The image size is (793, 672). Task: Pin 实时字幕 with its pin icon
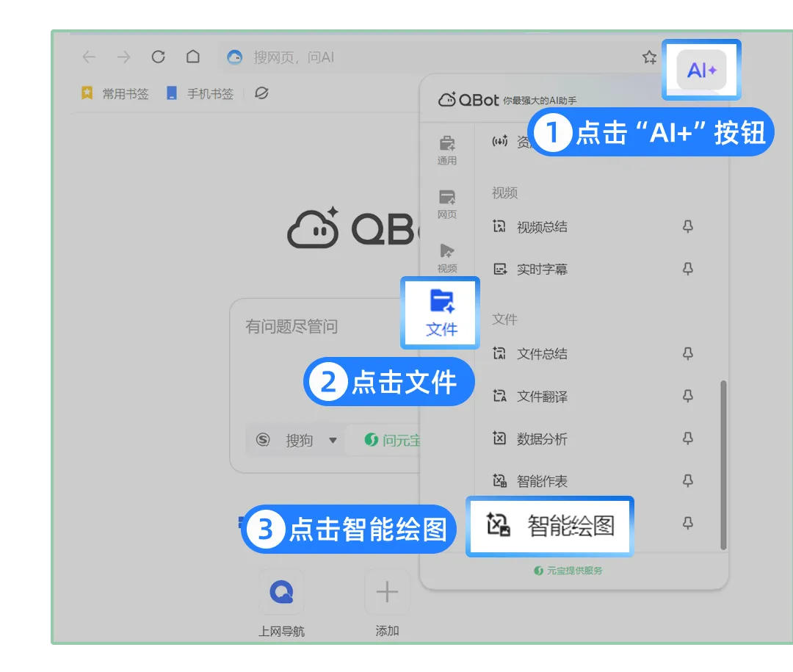click(688, 269)
